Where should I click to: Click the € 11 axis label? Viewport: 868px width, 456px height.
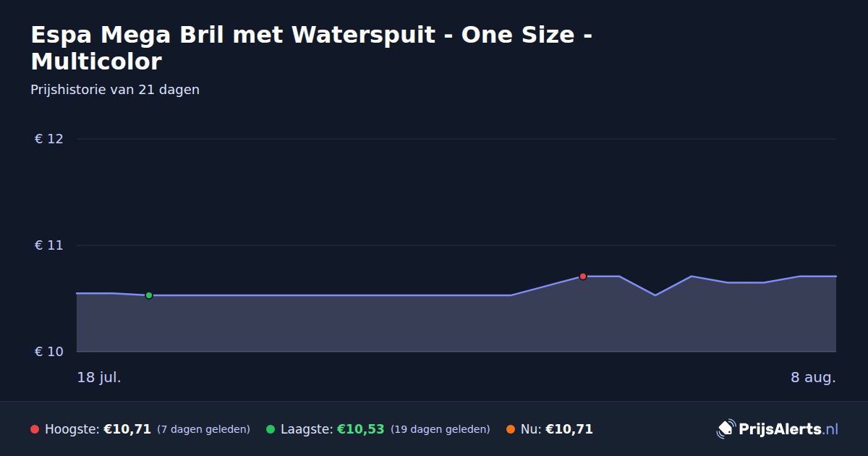coord(49,245)
